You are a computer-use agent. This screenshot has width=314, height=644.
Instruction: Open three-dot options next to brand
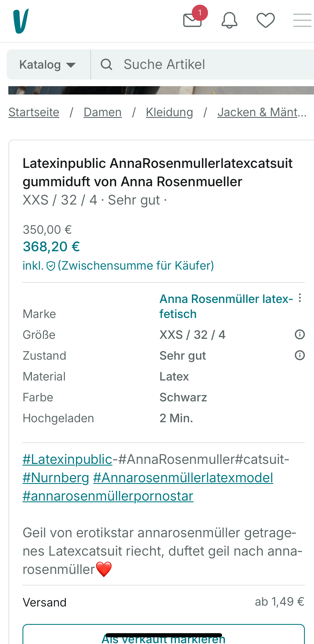coord(300,298)
